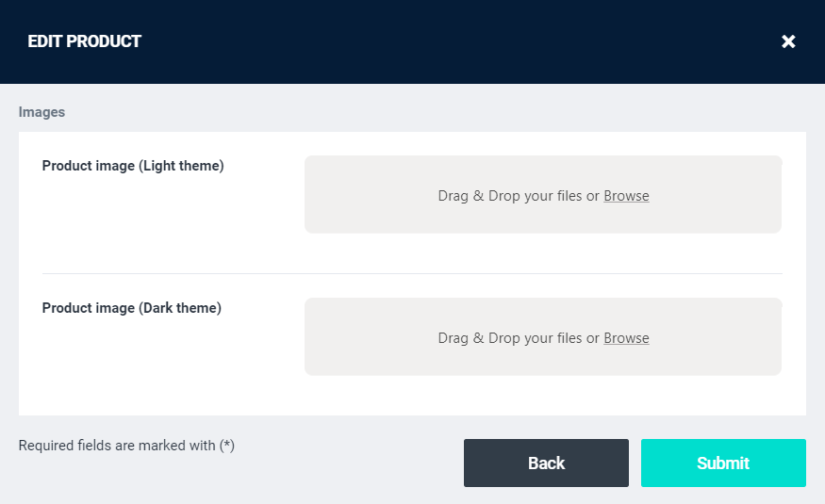Click Browse link for Light theme image
Image resolution: width=825 pixels, height=504 pixels.
coord(626,196)
